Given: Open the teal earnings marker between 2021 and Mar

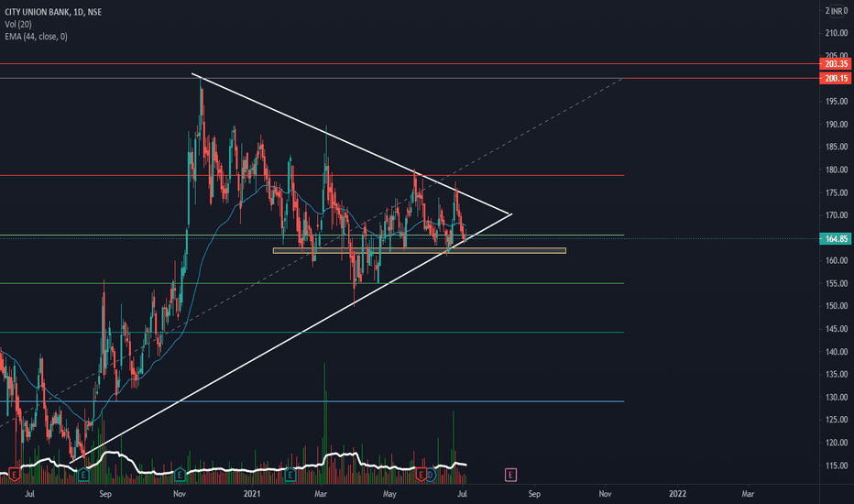Looking at the screenshot, I should (290, 475).
